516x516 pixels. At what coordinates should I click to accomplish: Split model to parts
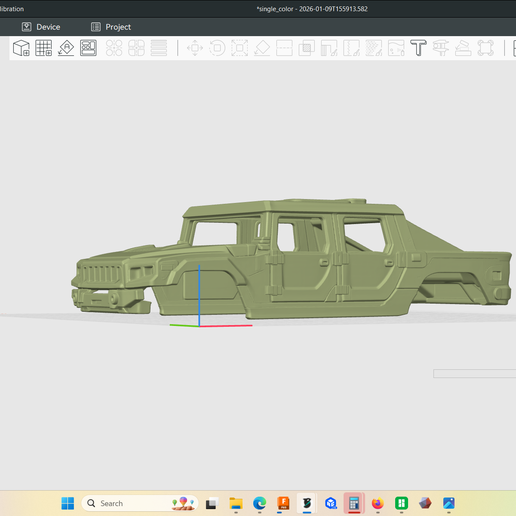(x=136, y=48)
